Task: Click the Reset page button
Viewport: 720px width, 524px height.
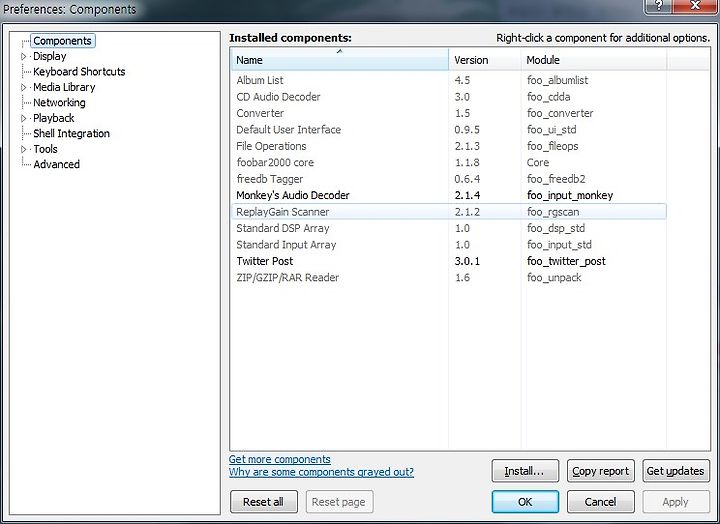Action: (339, 502)
